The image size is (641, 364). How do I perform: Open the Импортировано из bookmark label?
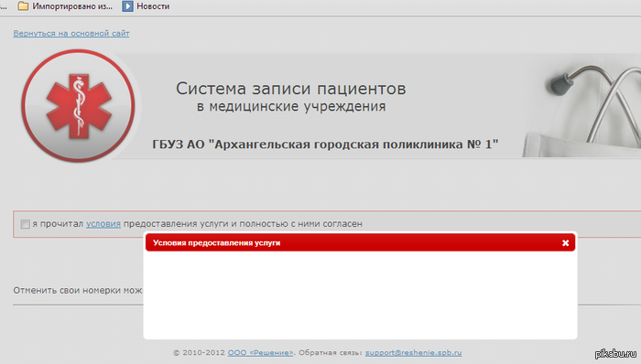(72, 6)
